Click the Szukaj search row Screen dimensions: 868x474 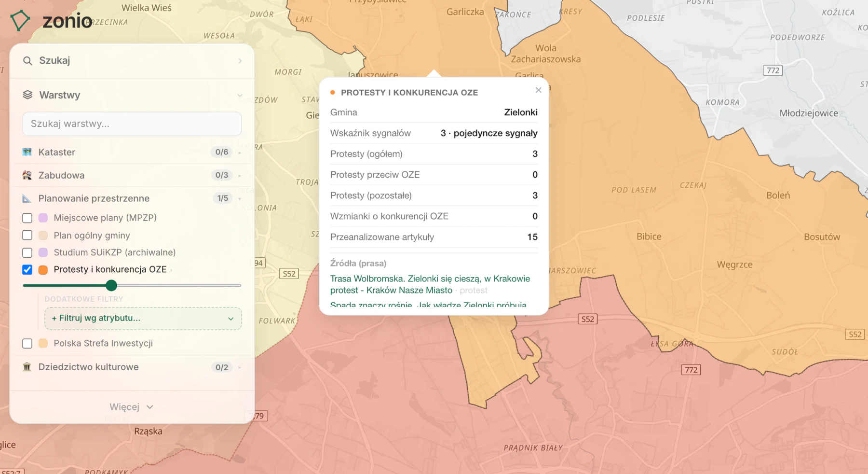(132, 61)
